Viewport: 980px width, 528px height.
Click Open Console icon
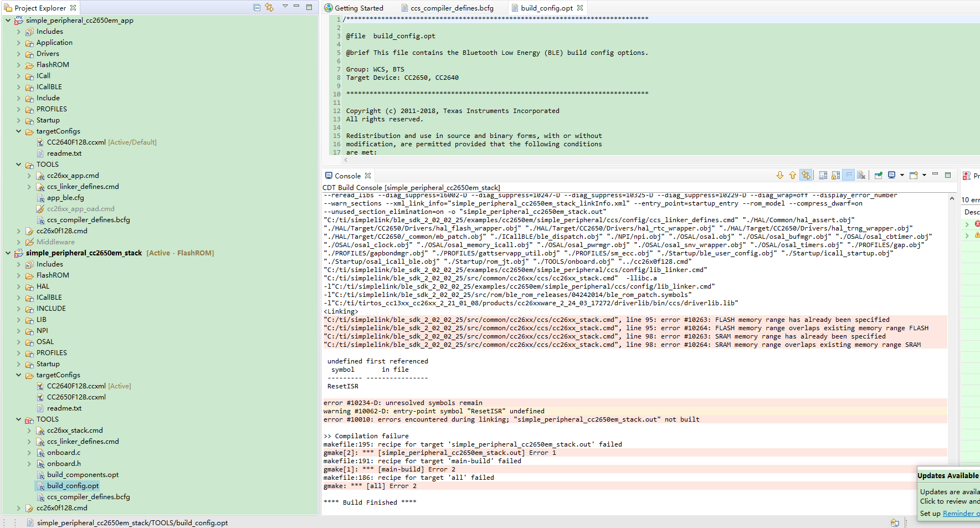click(x=914, y=176)
